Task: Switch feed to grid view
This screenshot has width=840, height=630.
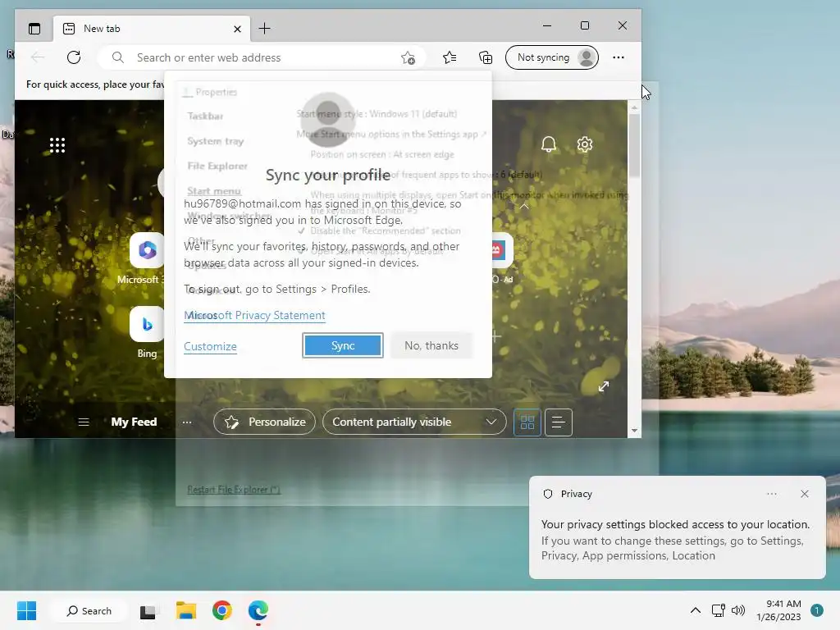Action: 527,422
